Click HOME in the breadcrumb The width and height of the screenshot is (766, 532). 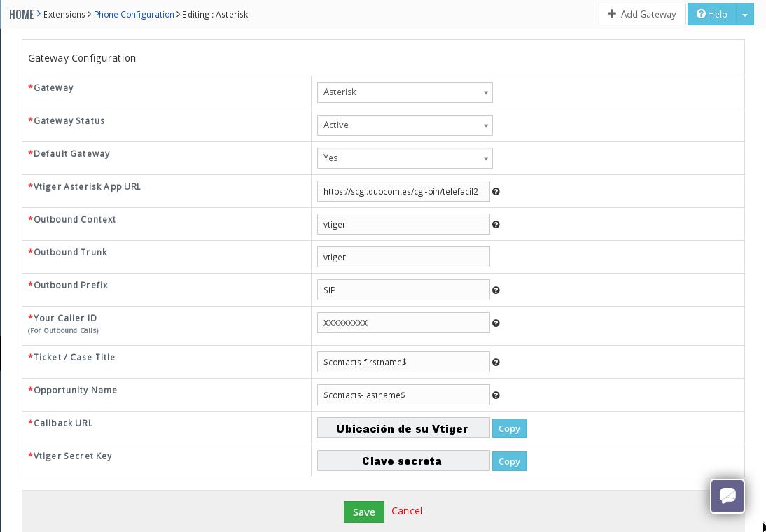pyautogui.click(x=21, y=14)
